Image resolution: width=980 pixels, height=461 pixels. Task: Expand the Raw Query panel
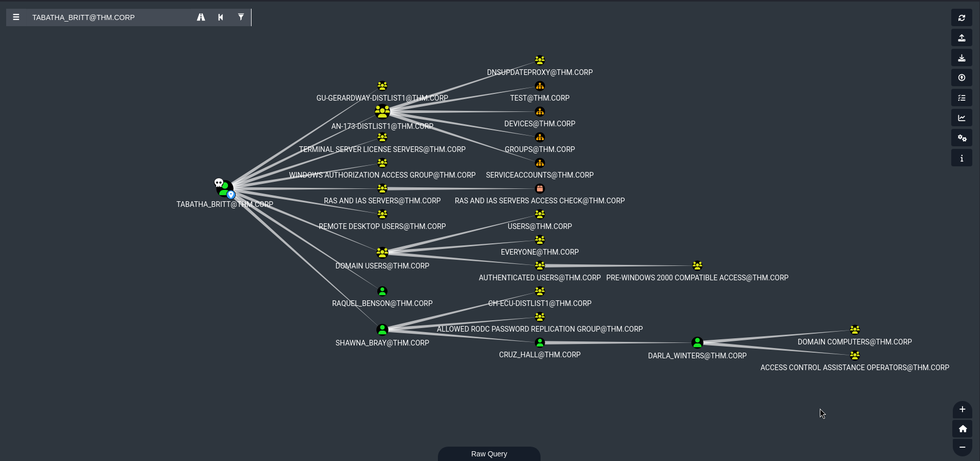pyautogui.click(x=489, y=454)
